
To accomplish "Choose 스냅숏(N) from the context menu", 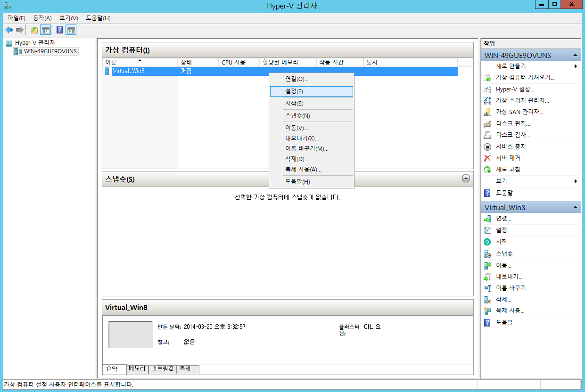I will click(311, 116).
